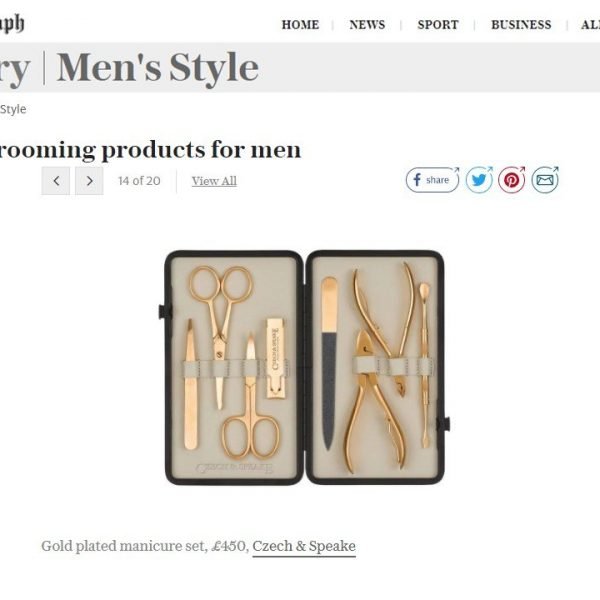Click the Men's Style section heading
Screen dimensions: 600x600
(158, 68)
